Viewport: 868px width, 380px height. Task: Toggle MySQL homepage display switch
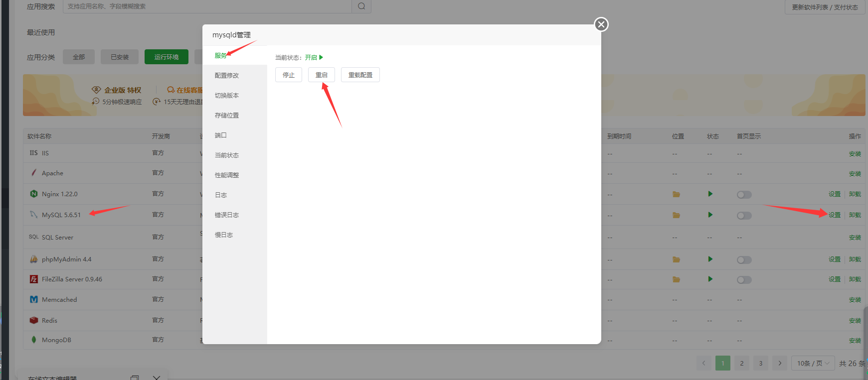tap(744, 216)
